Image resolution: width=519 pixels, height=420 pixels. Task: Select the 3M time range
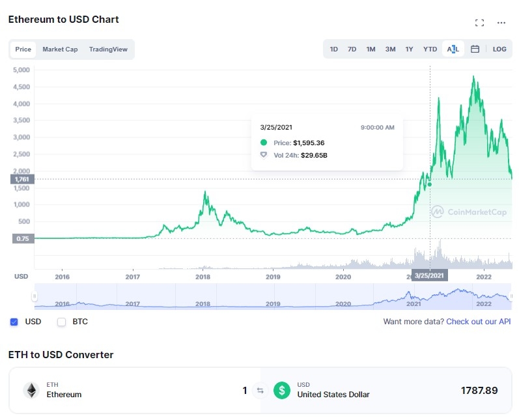[x=390, y=49]
